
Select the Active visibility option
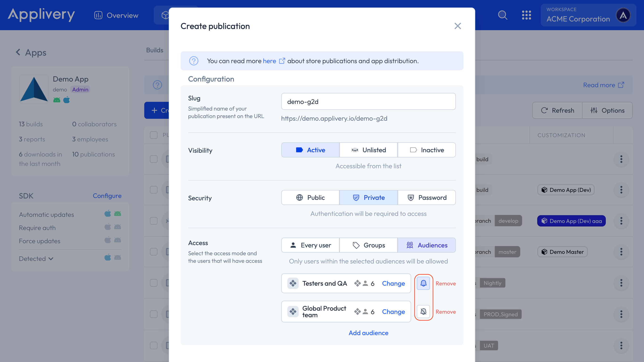pos(310,150)
